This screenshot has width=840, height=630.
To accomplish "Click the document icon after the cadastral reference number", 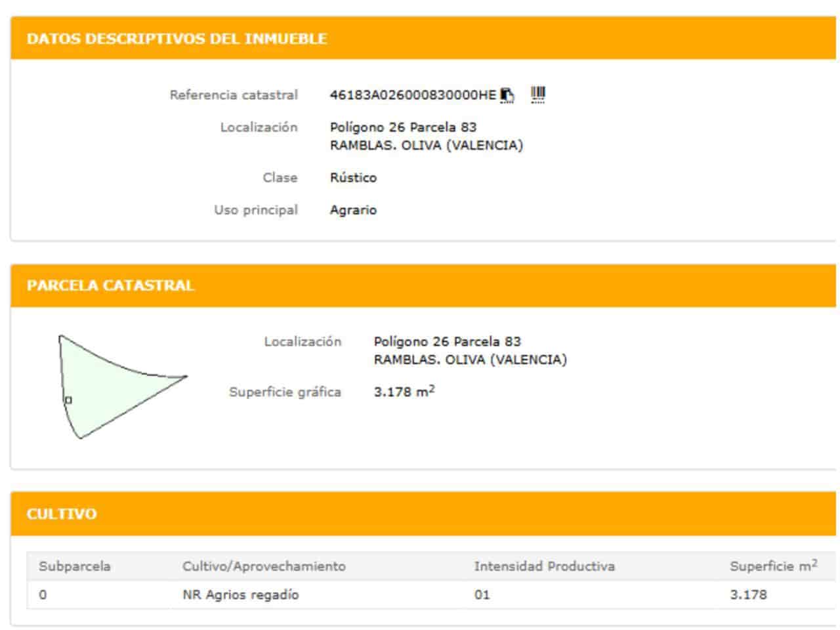I will click(x=505, y=94).
